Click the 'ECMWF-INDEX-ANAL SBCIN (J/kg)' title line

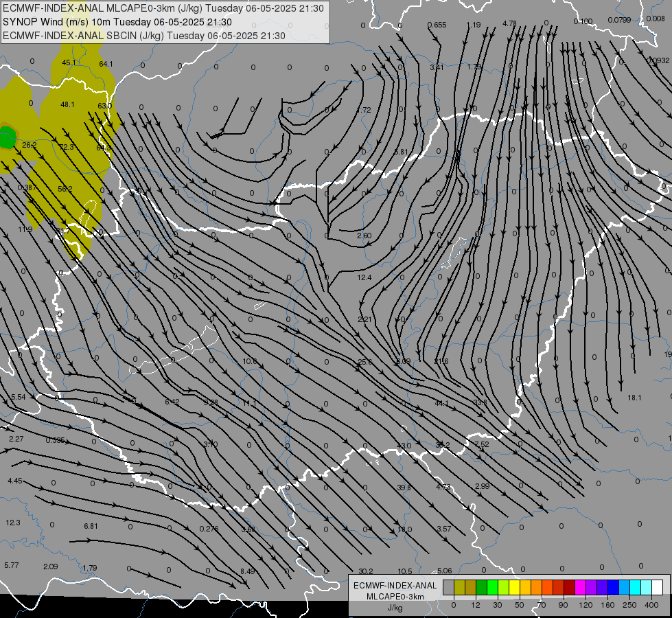[x=144, y=36]
